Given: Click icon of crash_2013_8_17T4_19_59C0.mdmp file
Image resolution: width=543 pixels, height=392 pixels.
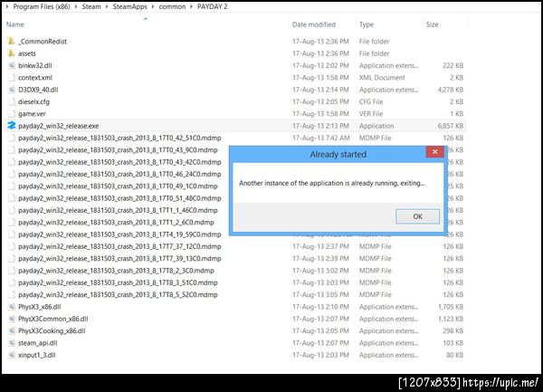Looking at the screenshot, I should click(x=12, y=234).
